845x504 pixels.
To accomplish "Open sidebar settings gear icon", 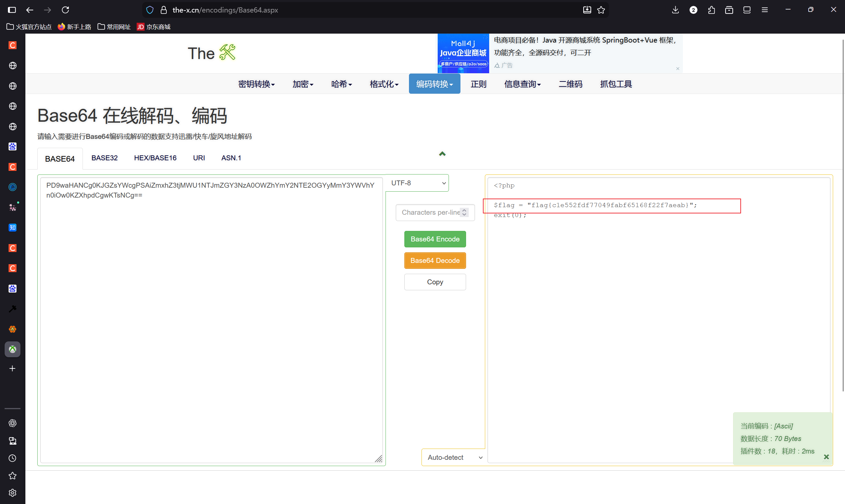I will click(13, 493).
